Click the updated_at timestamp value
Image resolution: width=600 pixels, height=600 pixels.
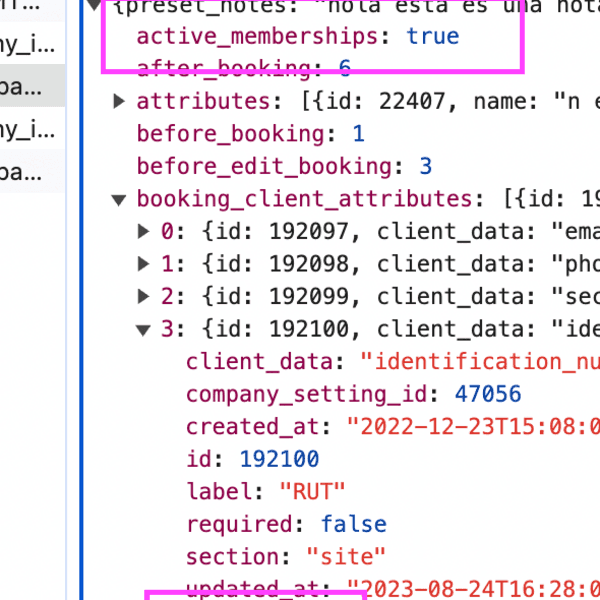point(472,588)
